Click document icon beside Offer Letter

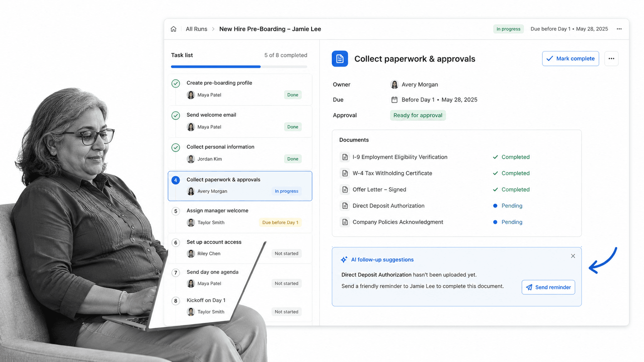click(x=345, y=190)
